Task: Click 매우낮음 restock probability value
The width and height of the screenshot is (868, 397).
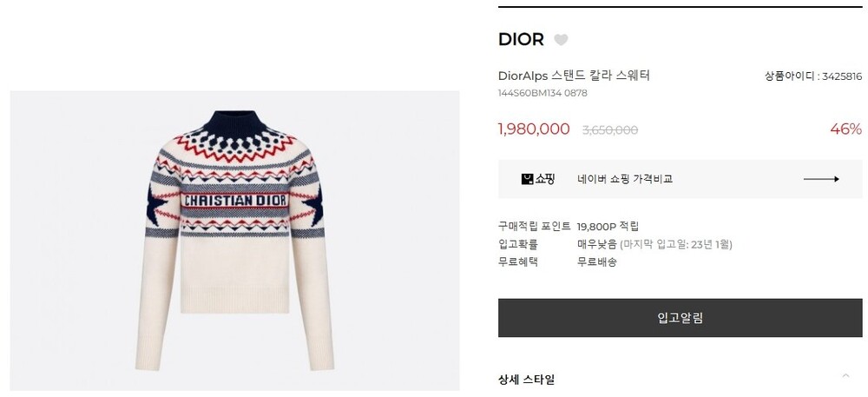Action: click(x=597, y=244)
